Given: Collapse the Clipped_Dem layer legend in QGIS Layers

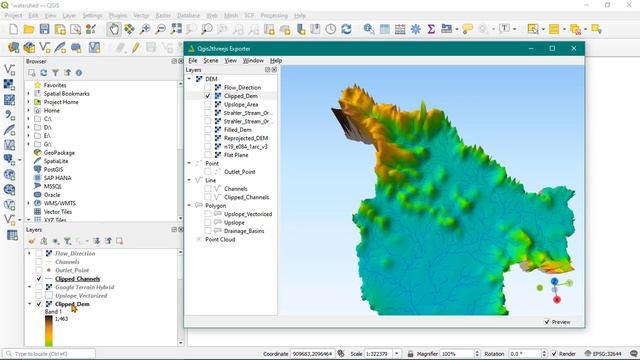Looking at the screenshot, I should pos(29,304).
